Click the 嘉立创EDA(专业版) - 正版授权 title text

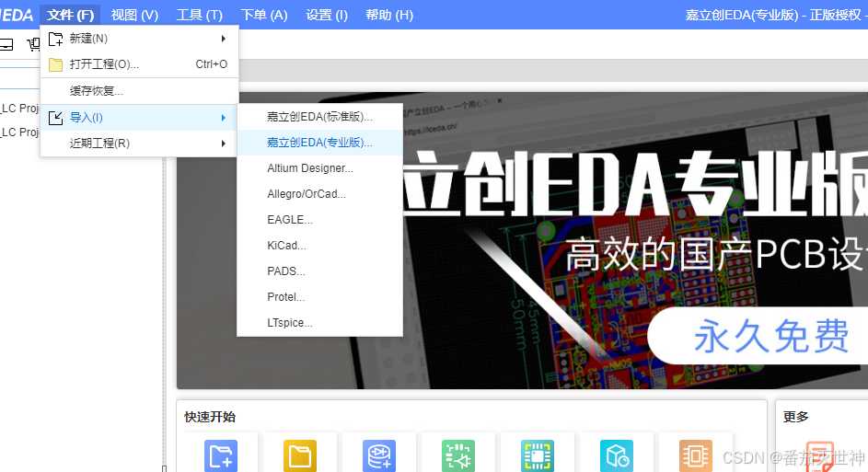point(776,15)
